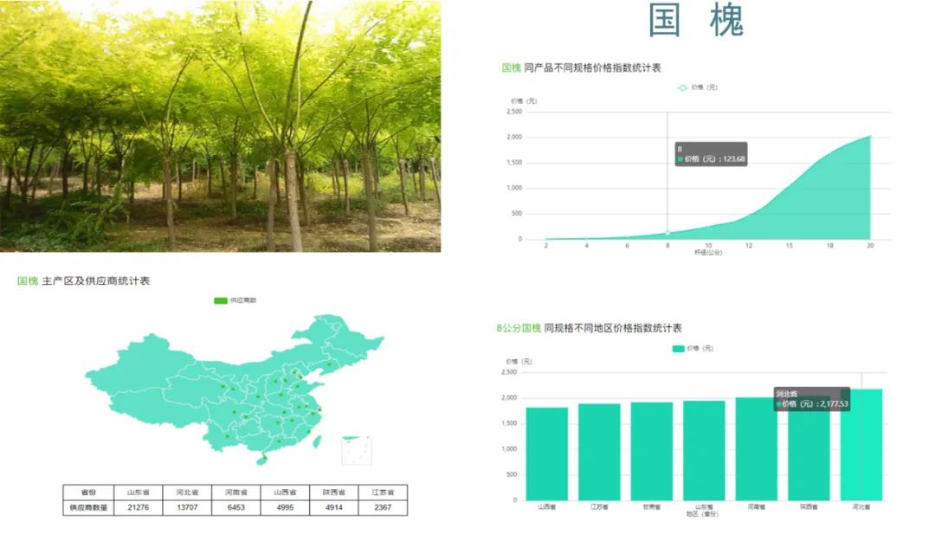Click the green swatch inside the 河北省 tooltip
This screenshot has height=560, width=935.
coord(780,404)
